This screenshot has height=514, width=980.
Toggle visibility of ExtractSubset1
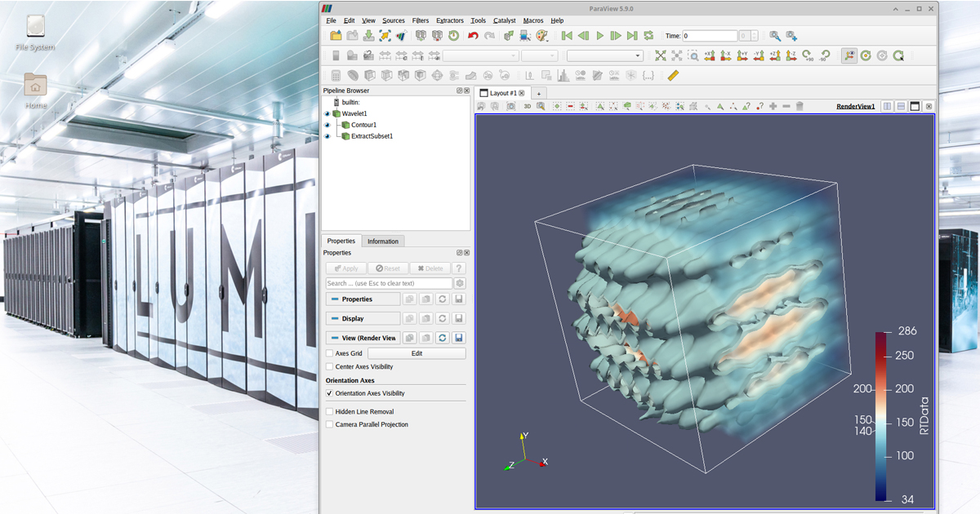[x=327, y=136]
